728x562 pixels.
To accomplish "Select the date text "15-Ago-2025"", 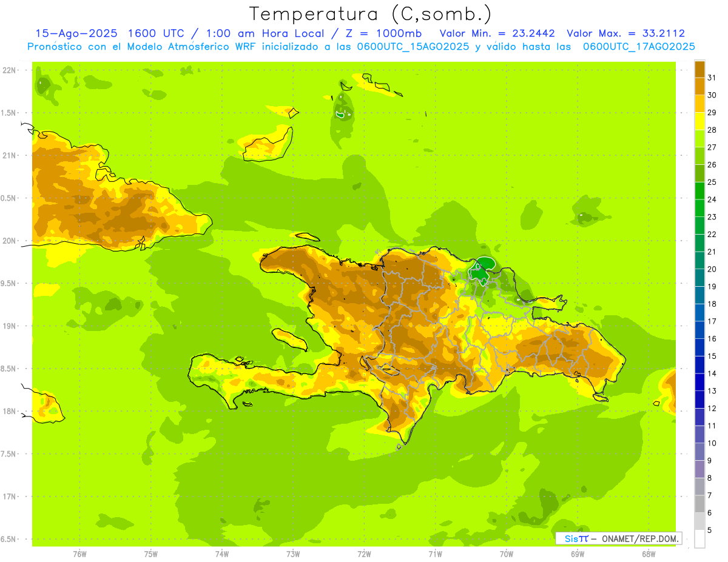I will [75, 33].
